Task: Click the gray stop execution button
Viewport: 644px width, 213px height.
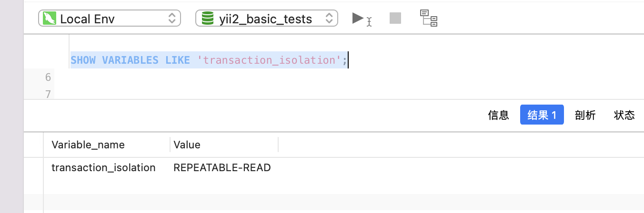Action: [395, 19]
